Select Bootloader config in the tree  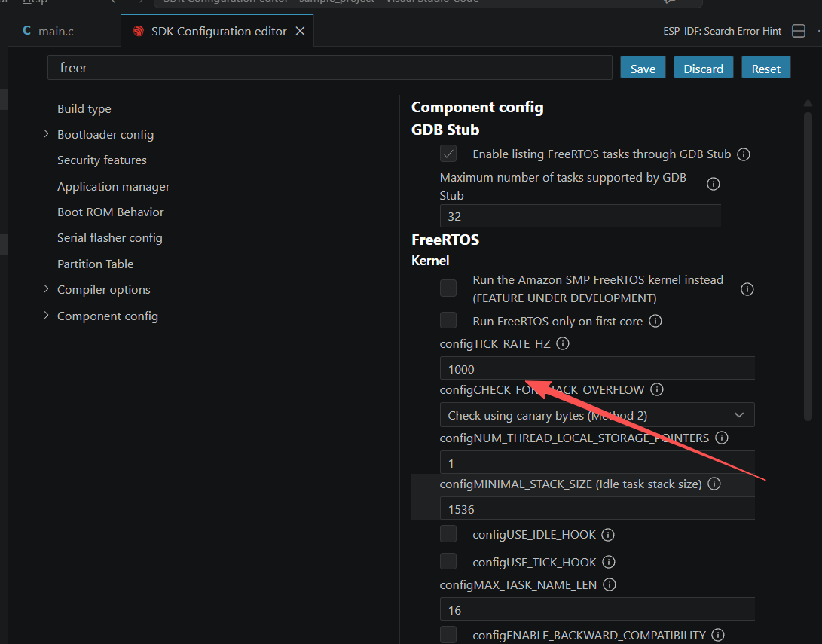105,134
